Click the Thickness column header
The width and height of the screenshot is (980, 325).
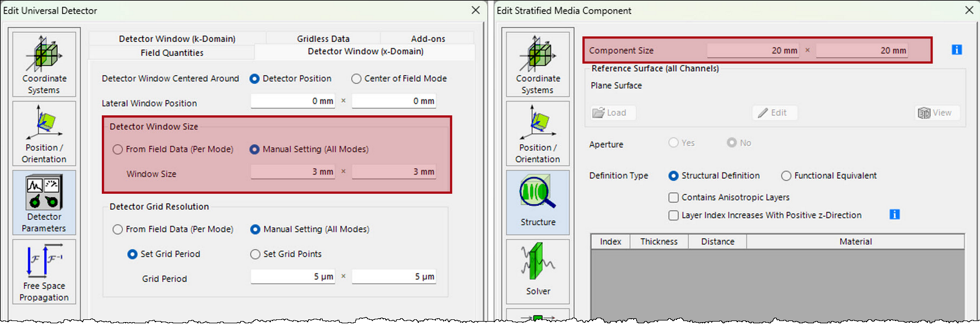tap(659, 241)
